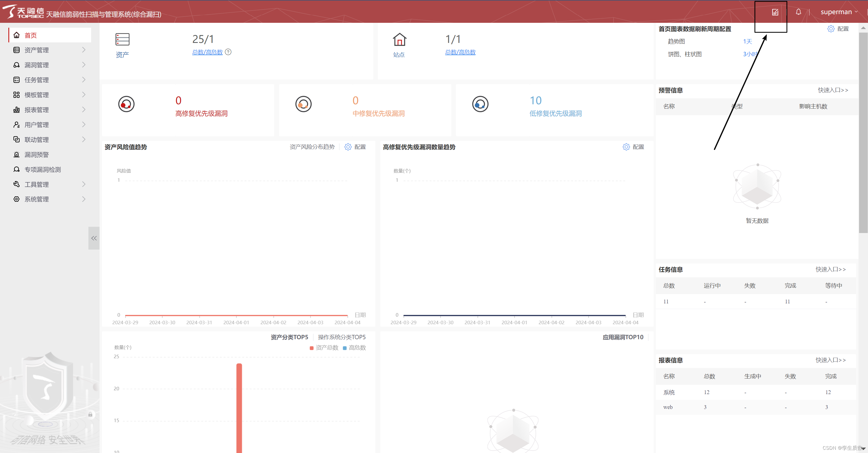Viewport: 868px width, 453px height.
Task: Toggle 资产总数 legend in TOP5 chart
Action: (324, 348)
